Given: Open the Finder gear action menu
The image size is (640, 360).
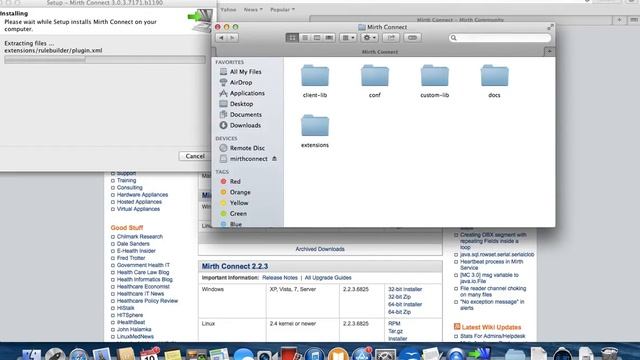Looking at the screenshot, I should tap(369, 38).
